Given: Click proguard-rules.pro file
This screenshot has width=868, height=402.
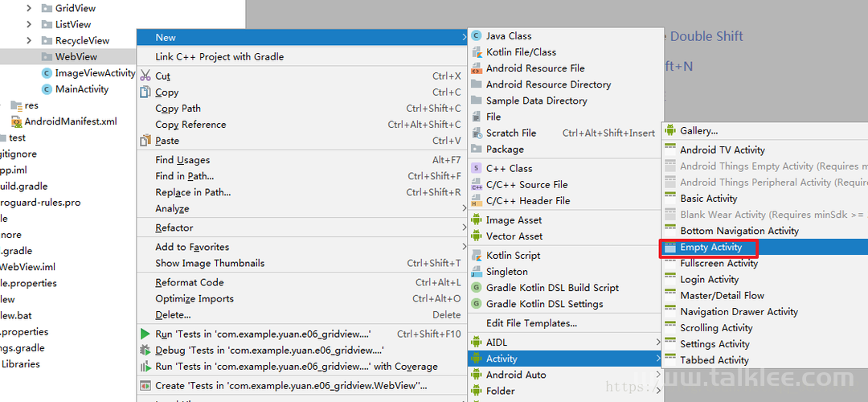Looking at the screenshot, I should coord(40,202).
